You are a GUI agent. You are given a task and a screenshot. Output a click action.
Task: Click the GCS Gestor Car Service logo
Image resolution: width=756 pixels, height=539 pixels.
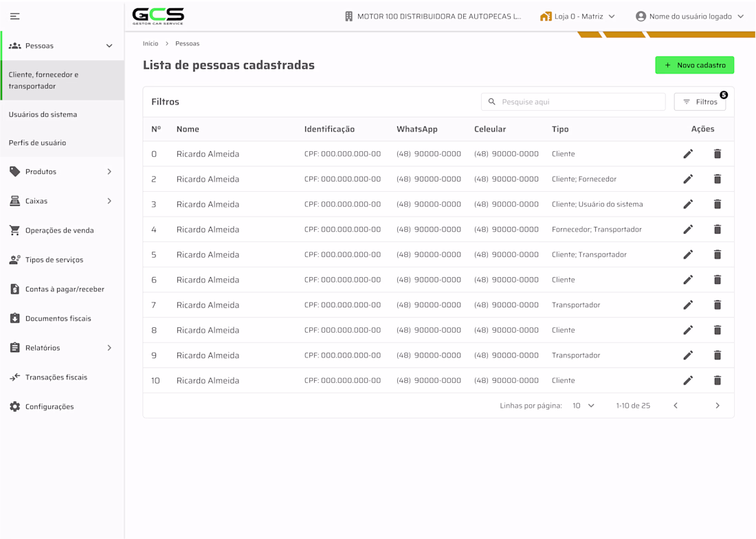pos(158,16)
